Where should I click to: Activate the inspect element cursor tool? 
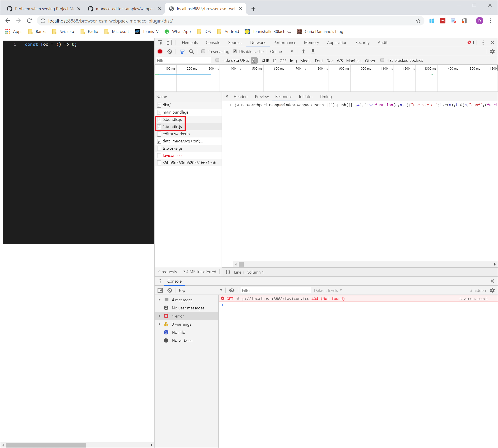(x=160, y=42)
